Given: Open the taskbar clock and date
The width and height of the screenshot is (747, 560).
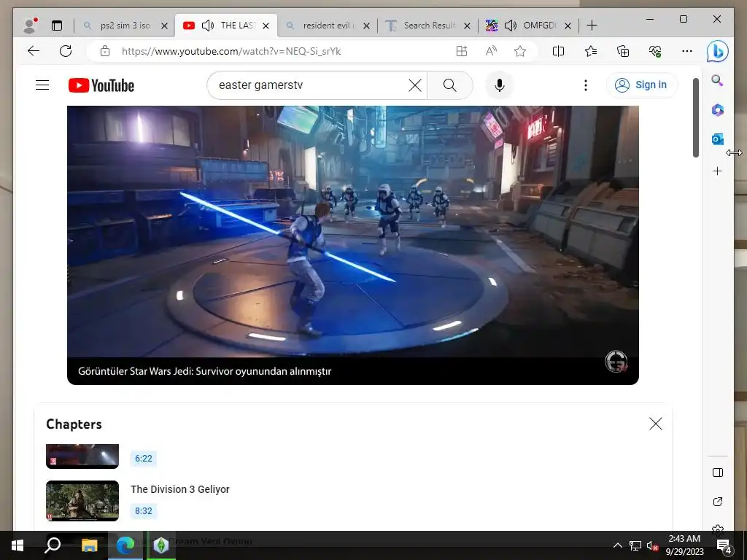Looking at the screenshot, I should tap(684, 545).
